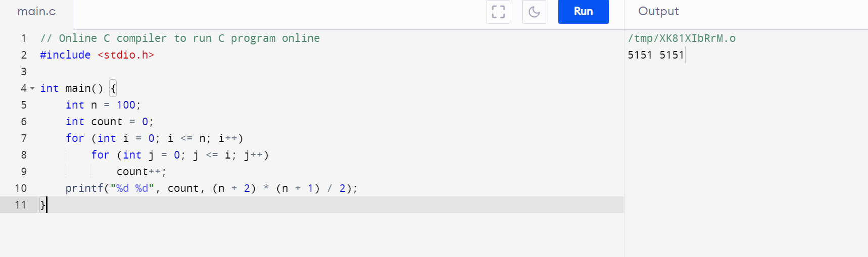Click line number 7 in gutter
868x257 pixels.
pyautogui.click(x=23, y=138)
